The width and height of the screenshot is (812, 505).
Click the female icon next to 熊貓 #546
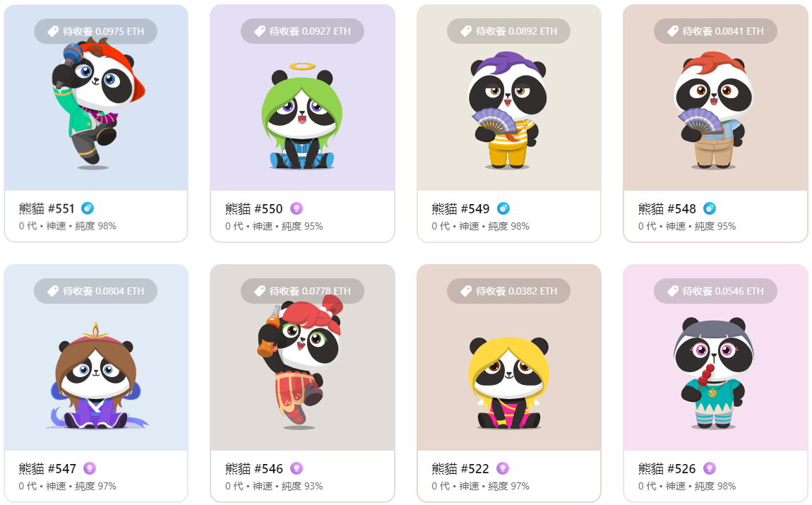click(297, 468)
